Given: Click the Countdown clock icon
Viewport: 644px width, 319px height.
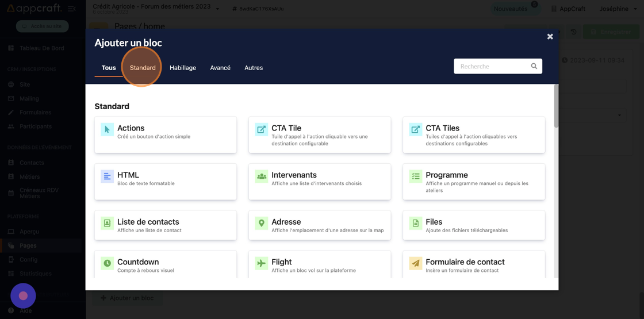Looking at the screenshot, I should [x=107, y=263].
